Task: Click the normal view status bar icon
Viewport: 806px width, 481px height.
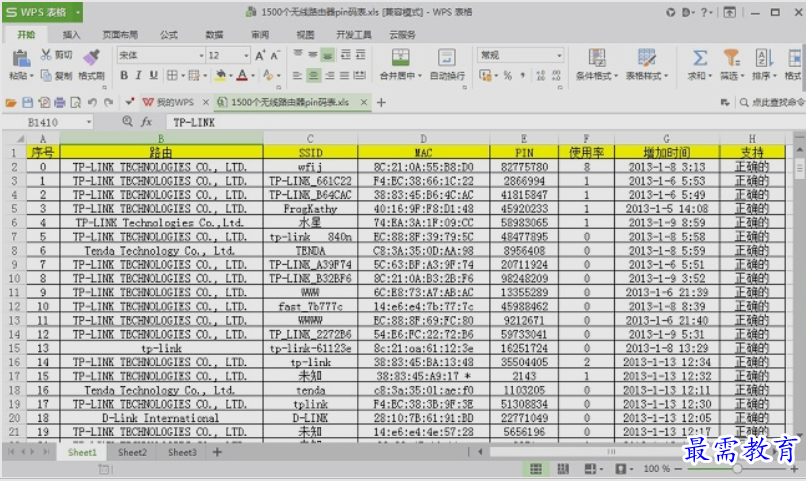Action: point(536,469)
